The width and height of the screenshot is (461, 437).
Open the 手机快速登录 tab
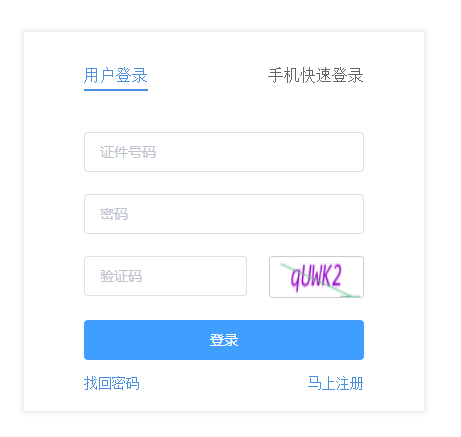[316, 76]
